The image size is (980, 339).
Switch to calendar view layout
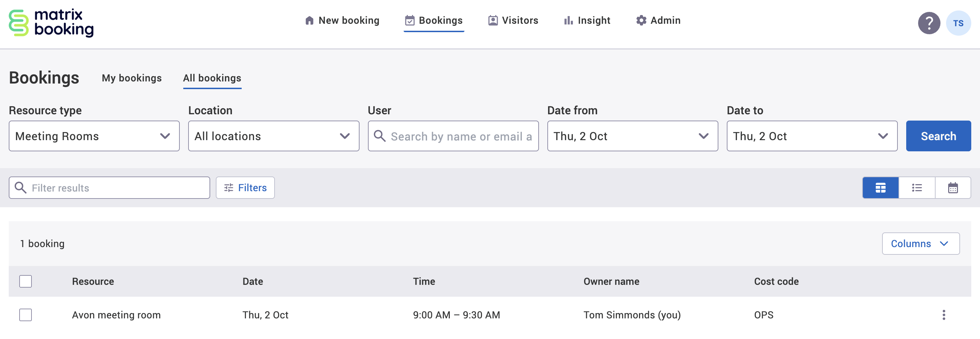pyautogui.click(x=953, y=187)
